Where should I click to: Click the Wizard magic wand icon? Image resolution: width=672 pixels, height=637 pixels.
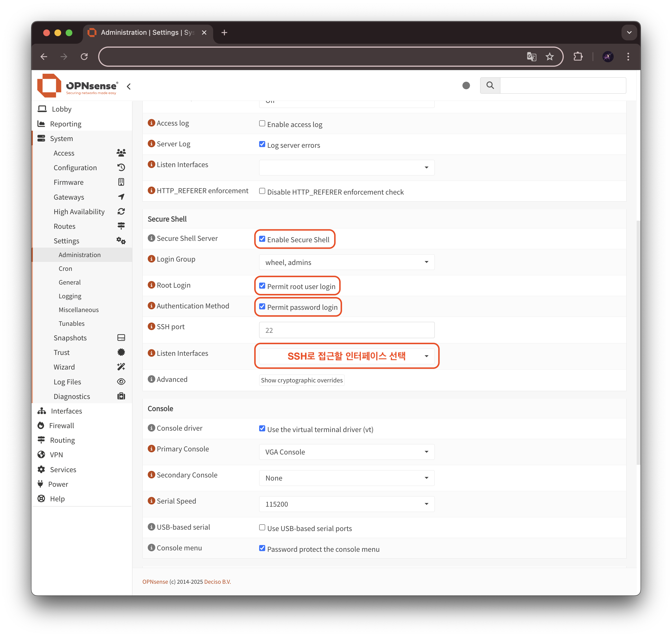[x=121, y=367]
